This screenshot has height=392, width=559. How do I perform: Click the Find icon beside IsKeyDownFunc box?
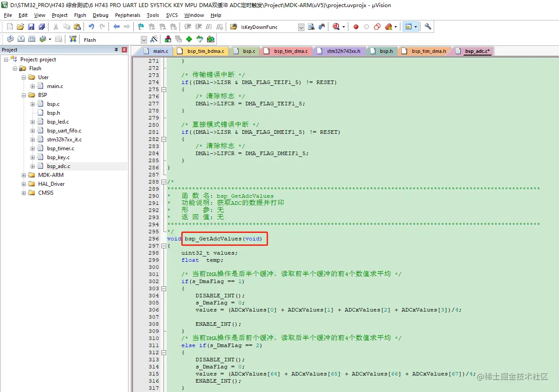(311, 27)
